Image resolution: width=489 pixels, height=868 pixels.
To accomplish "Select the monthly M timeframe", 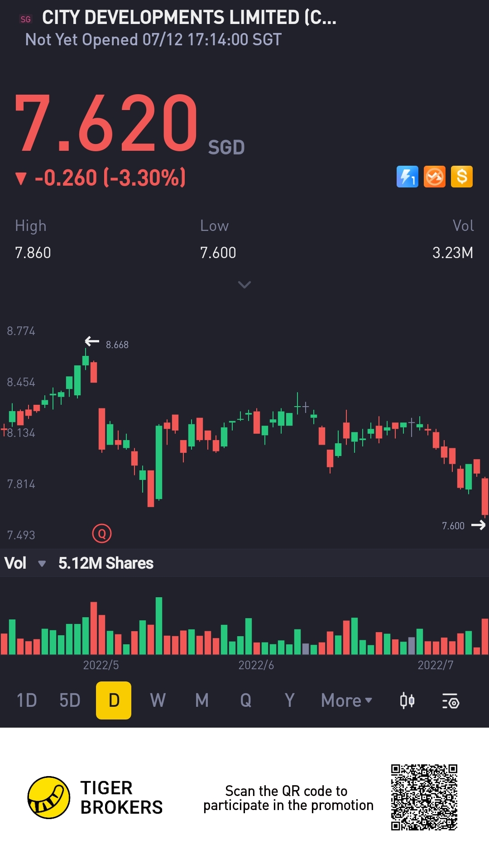I will [202, 701].
